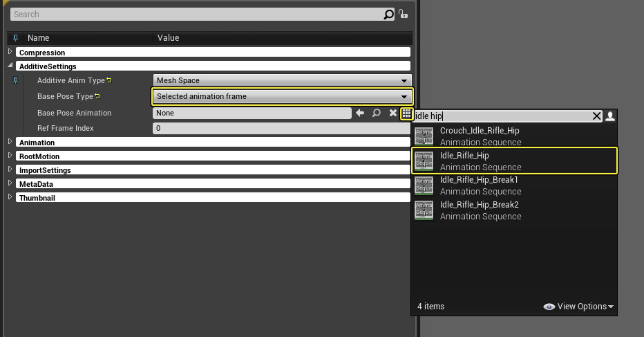Expand the MetaData category
644x337 pixels.
10,183
